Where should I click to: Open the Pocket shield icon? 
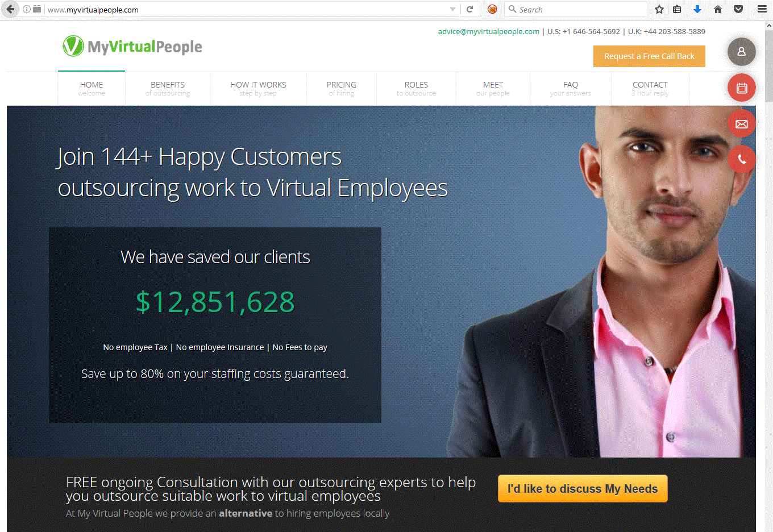[738, 9]
